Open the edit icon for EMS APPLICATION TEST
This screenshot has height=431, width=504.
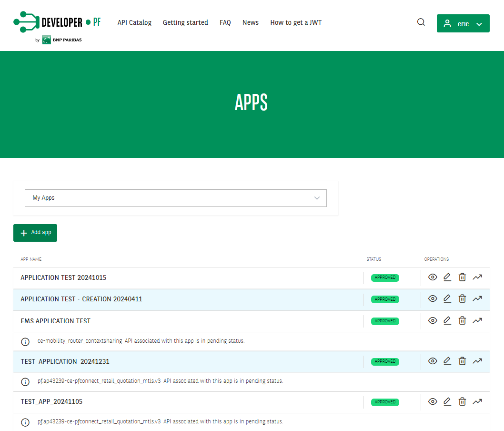click(447, 320)
